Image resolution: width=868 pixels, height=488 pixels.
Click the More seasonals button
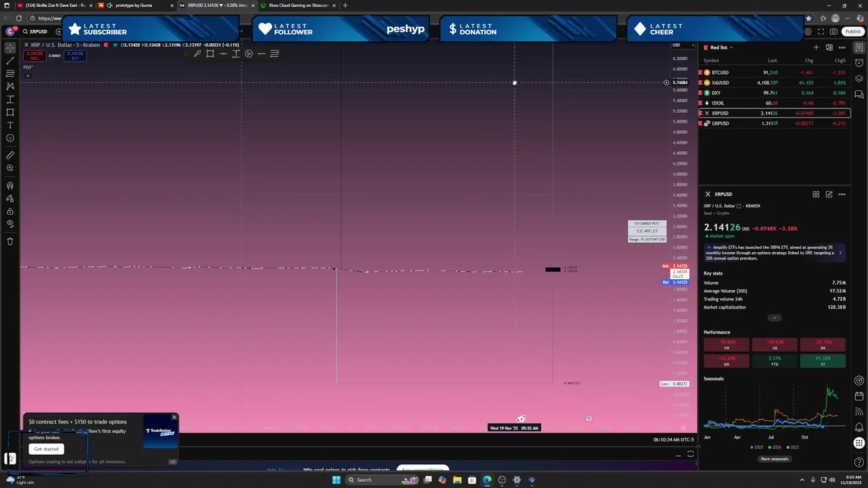pos(774,459)
